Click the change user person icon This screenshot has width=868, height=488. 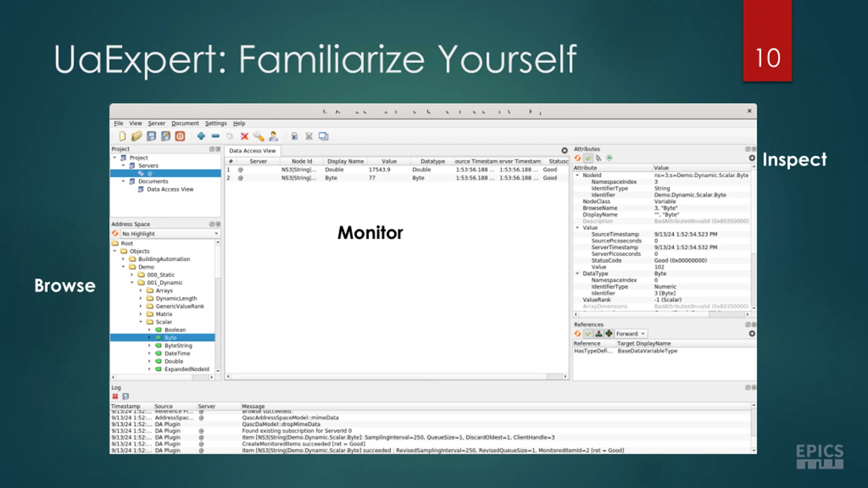(x=273, y=136)
